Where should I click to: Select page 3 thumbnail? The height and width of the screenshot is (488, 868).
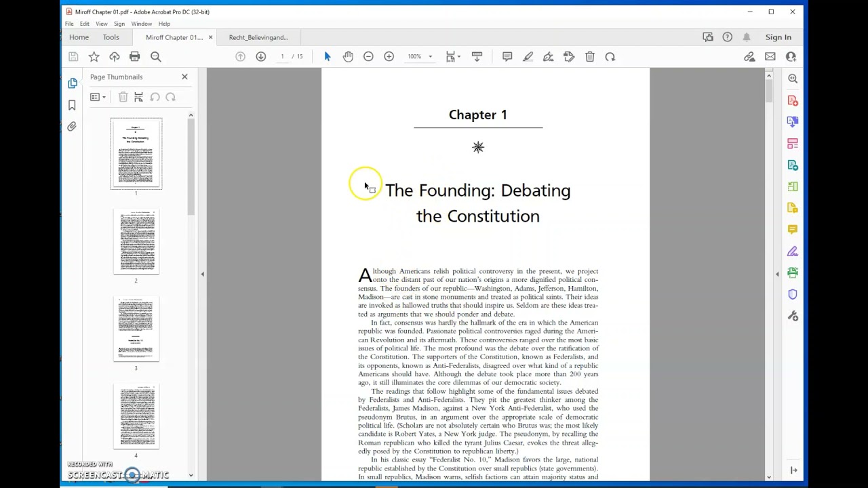pos(136,329)
